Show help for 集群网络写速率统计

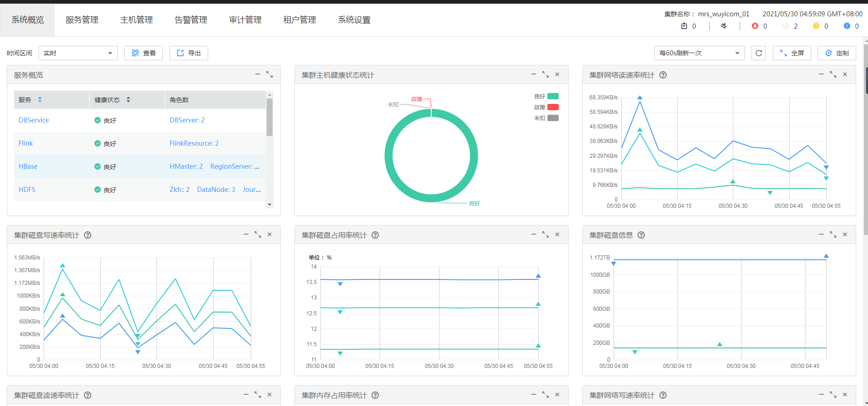[663, 395]
